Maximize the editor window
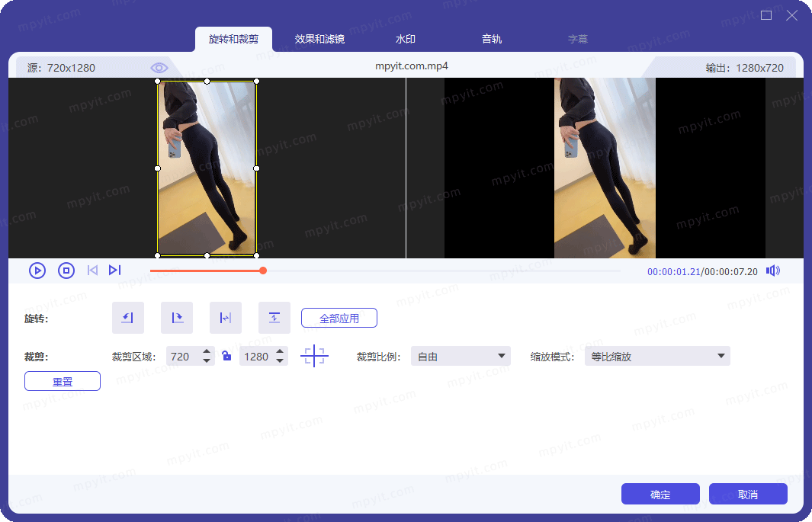The image size is (812, 522). 766,15
